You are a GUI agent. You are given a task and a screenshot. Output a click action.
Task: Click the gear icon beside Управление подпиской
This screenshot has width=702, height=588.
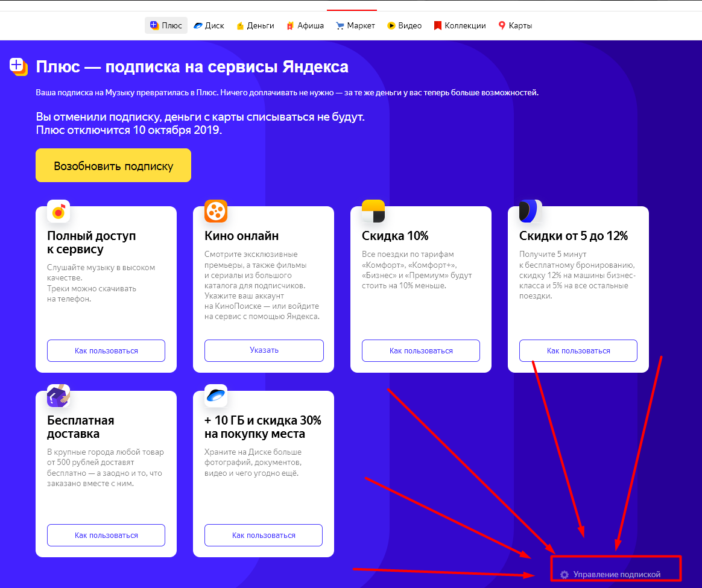[564, 575]
